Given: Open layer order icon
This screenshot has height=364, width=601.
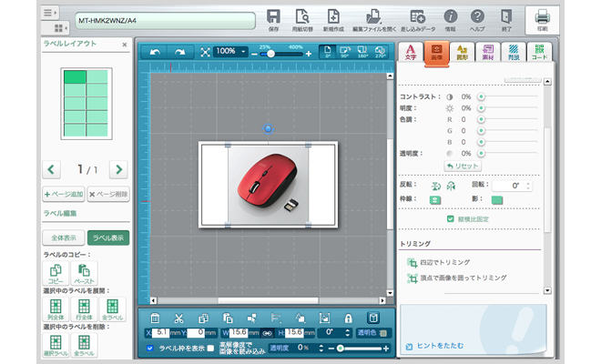Looking at the screenshot, I should [x=300, y=318].
